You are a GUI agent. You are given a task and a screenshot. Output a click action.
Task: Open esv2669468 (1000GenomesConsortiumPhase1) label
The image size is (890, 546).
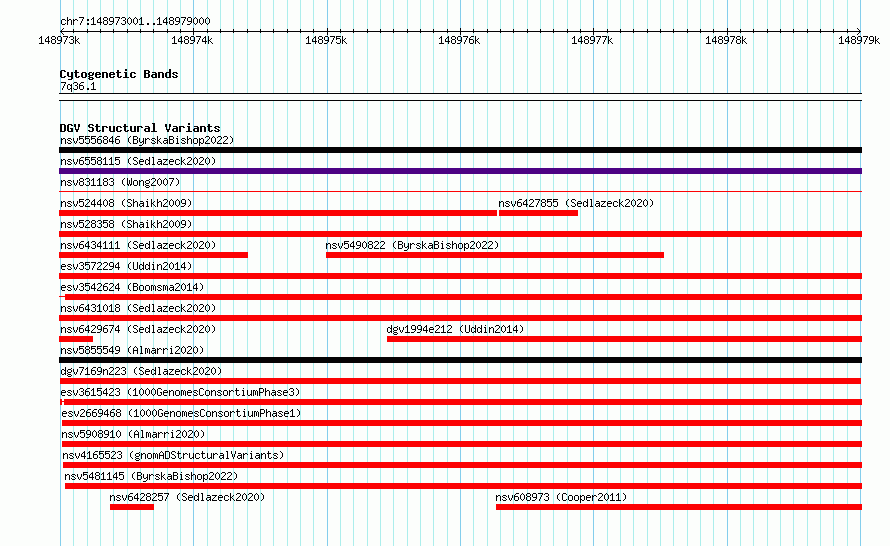[181, 413]
